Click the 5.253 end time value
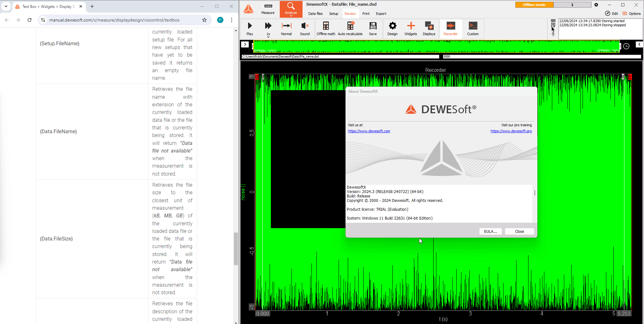Viewport: 644px width, 324px height. [624, 314]
